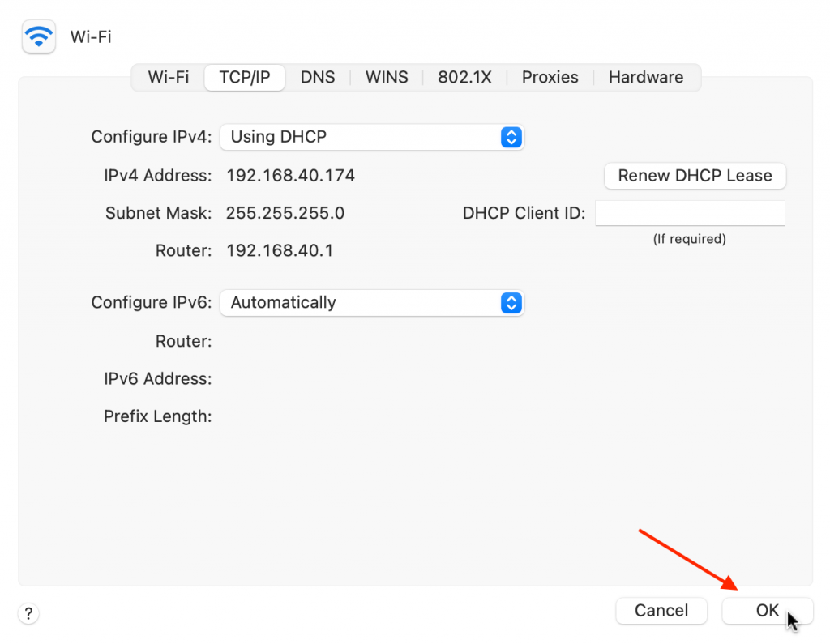Click the Wi-Fi status icon
This screenshot has height=644, width=830.
pyautogui.click(x=38, y=36)
